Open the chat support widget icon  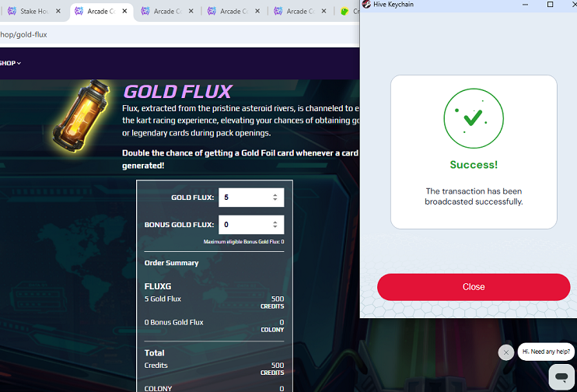pyautogui.click(x=561, y=376)
